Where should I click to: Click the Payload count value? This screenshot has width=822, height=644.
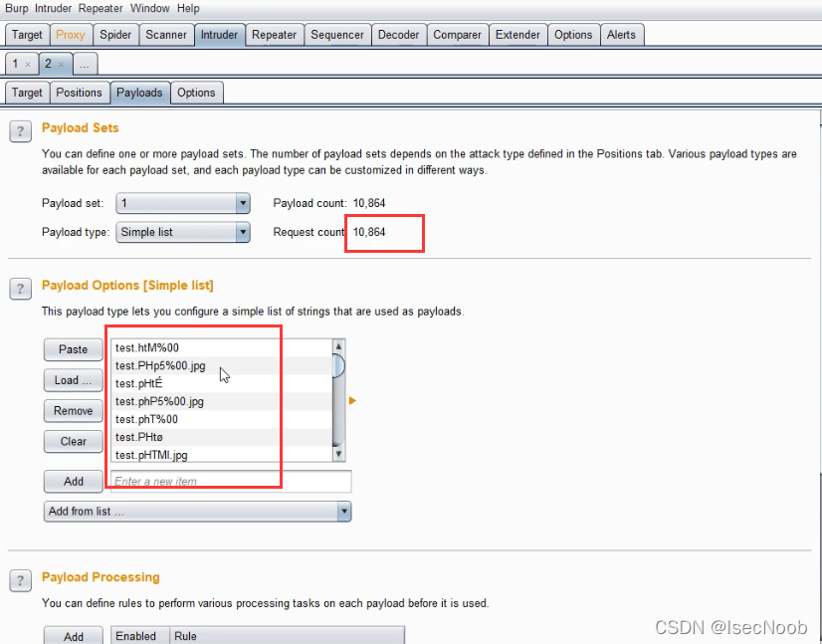click(x=369, y=203)
